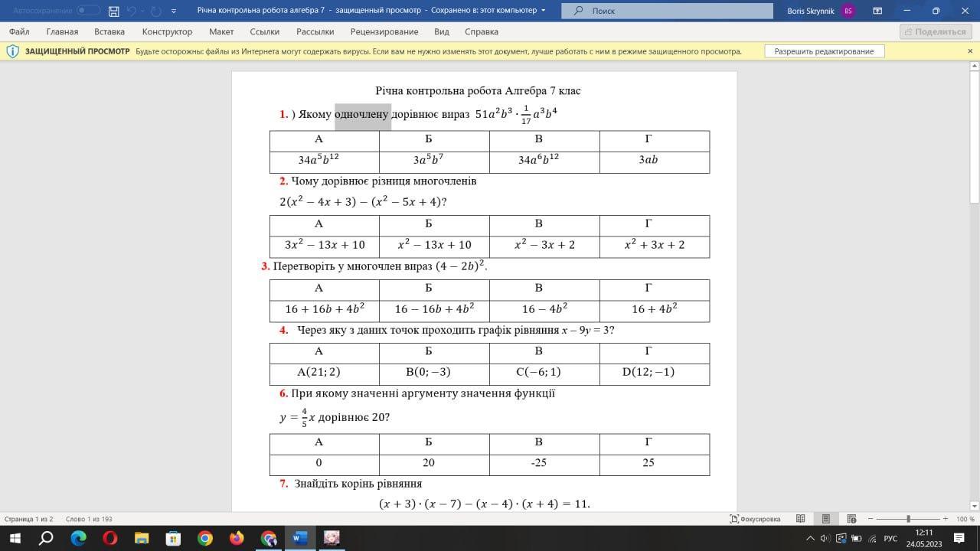
Task: Click the Undo arrow icon
Action: click(132, 11)
